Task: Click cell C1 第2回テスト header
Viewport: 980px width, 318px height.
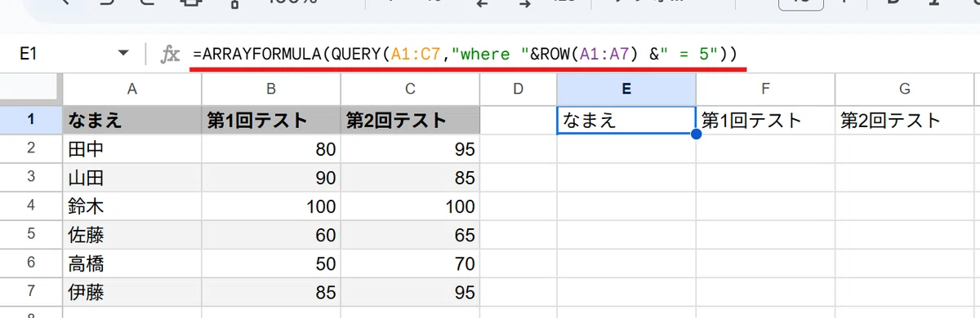Action: point(410,121)
